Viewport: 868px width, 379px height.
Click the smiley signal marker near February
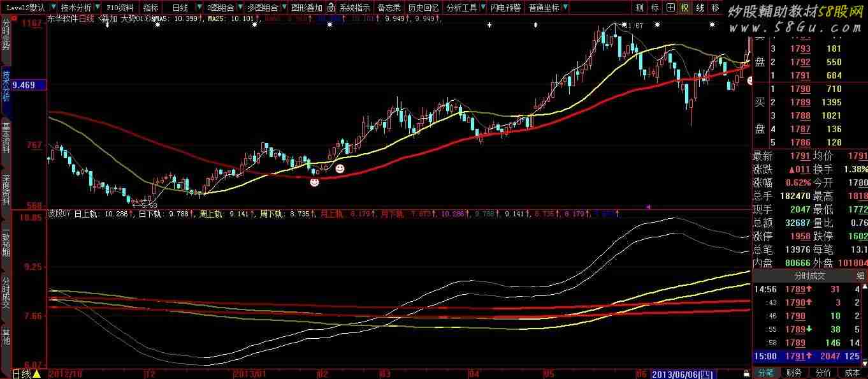340,168
